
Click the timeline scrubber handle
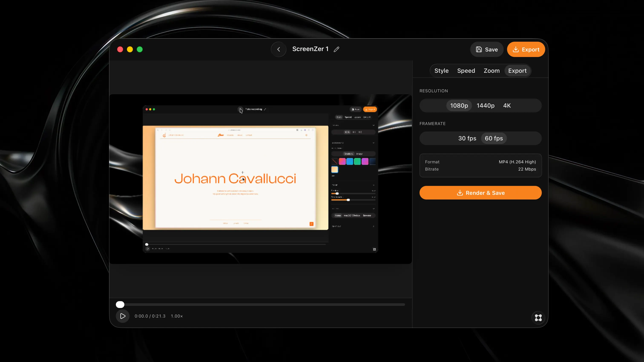(120, 305)
